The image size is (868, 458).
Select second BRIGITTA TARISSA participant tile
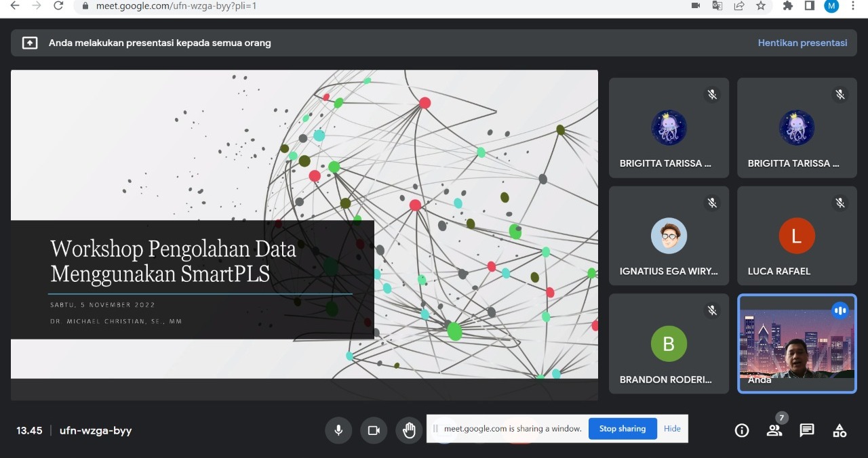797,128
